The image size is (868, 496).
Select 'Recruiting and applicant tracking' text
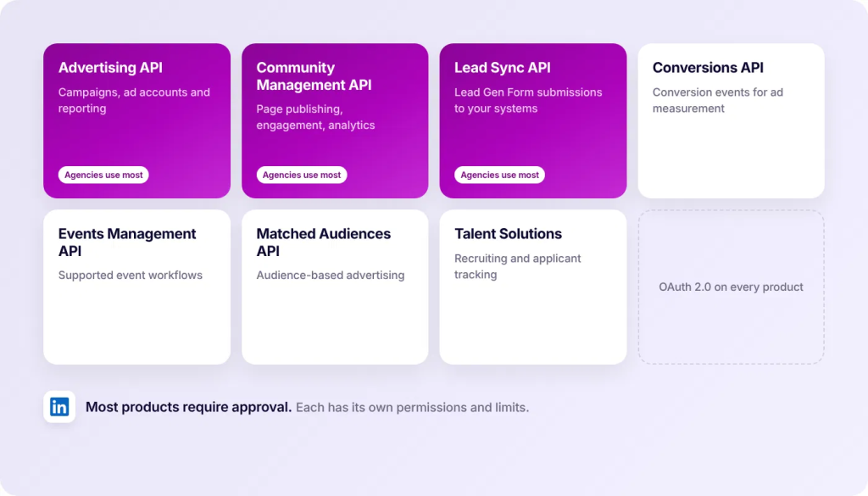518,266
